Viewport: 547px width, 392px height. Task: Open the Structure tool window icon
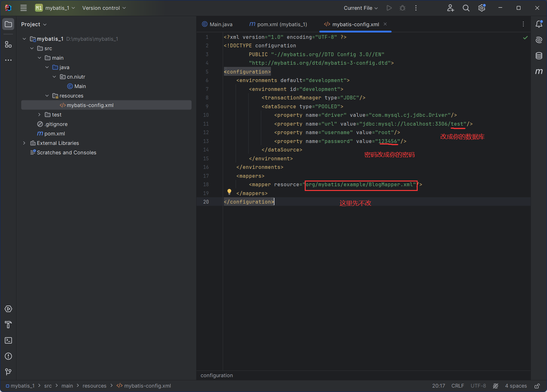pos(9,45)
